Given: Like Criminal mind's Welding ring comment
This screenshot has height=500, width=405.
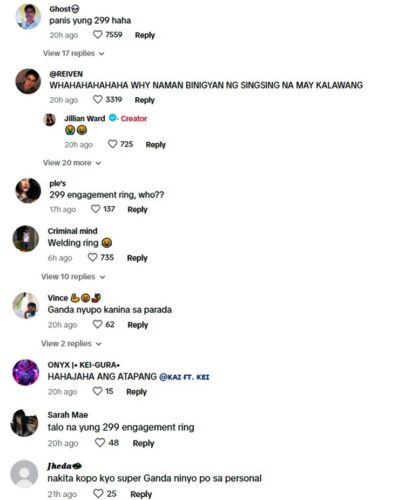Looking at the screenshot, I should (x=92, y=257).
